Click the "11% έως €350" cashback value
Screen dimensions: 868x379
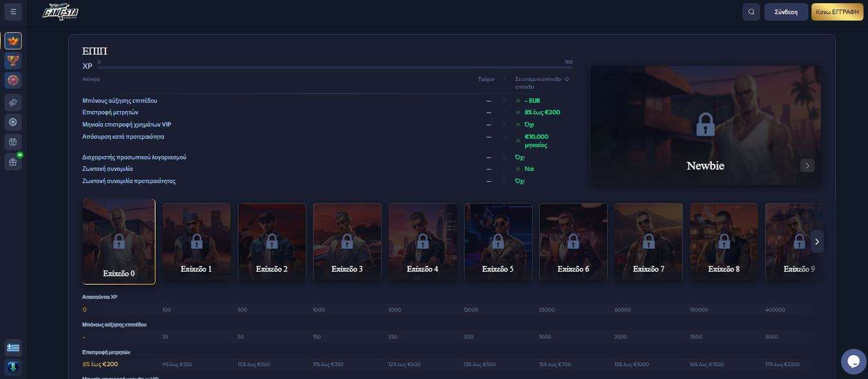[329, 364]
